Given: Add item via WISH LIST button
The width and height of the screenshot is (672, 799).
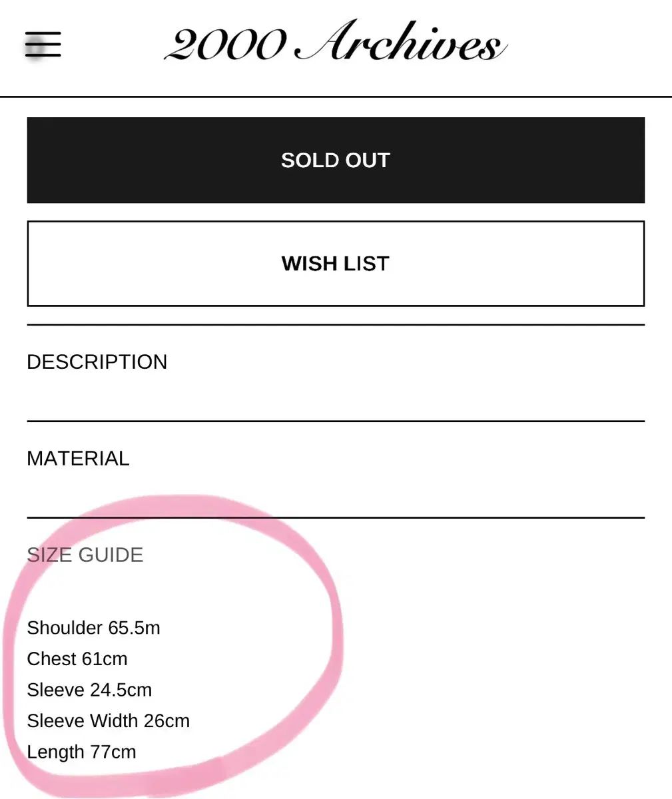Looking at the screenshot, I should (x=336, y=264).
